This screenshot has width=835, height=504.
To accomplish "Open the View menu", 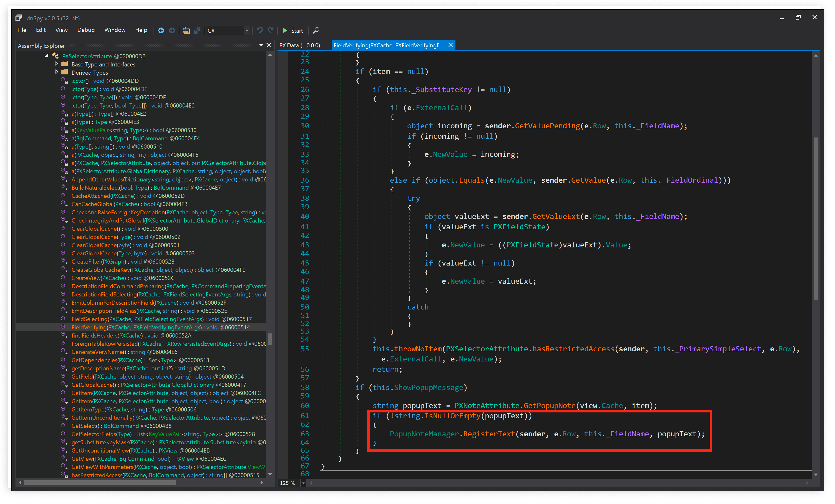I will 61,30.
